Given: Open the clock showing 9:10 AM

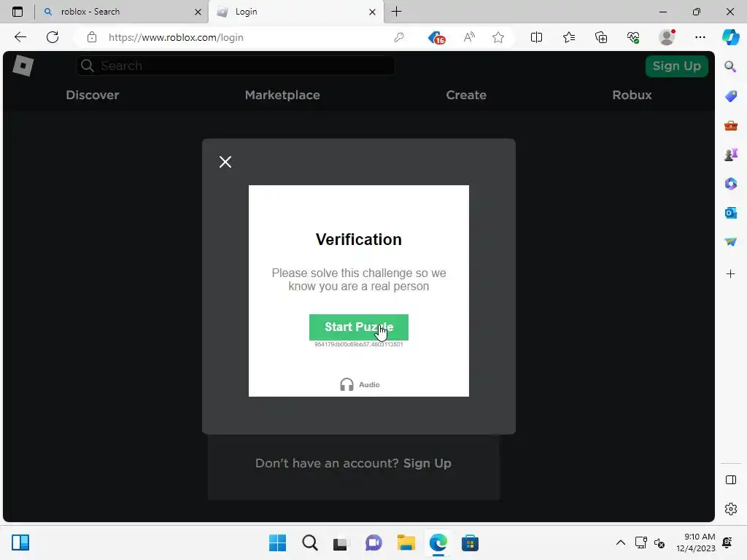Looking at the screenshot, I should coord(696,542).
